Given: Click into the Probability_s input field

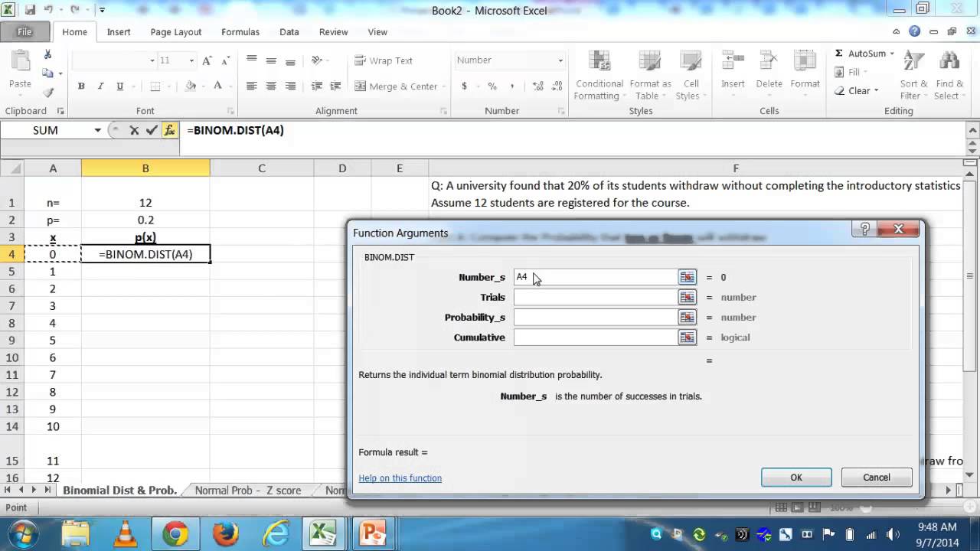Looking at the screenshot, I should tap(596, 317).
